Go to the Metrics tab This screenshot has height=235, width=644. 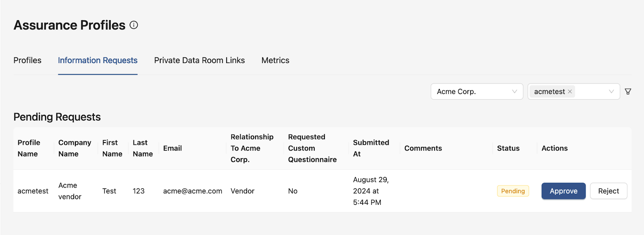click(x=275, y=60)
